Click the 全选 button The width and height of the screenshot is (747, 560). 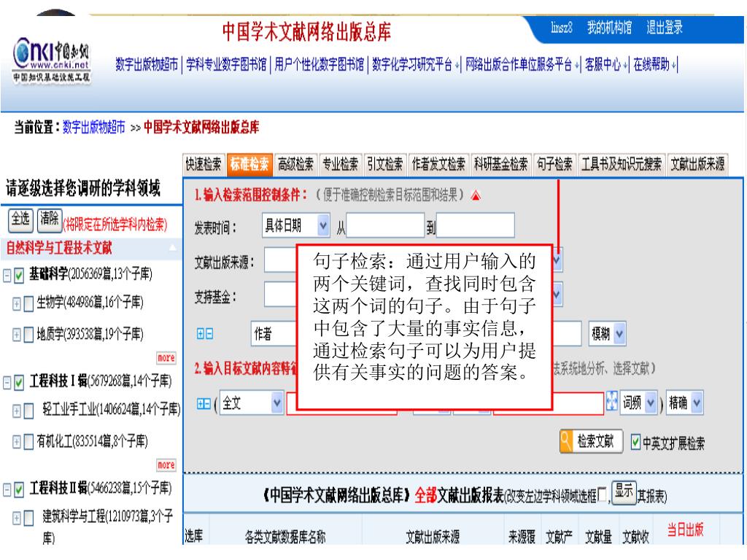21,219
